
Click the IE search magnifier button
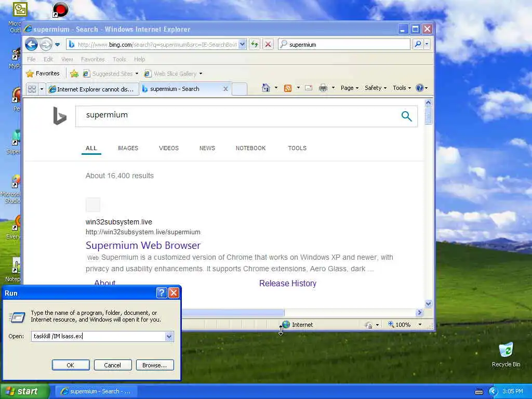pyautogui.click(x=418, y=44)
